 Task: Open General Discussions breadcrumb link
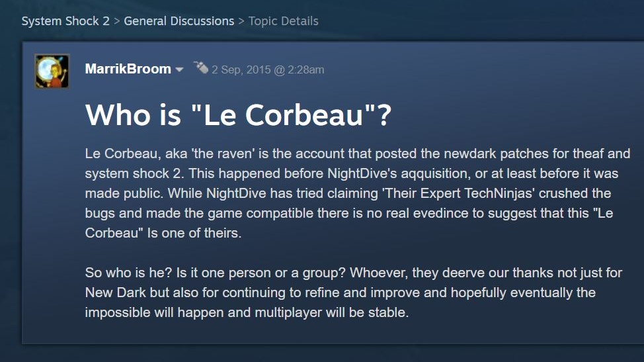coord(179,21)
